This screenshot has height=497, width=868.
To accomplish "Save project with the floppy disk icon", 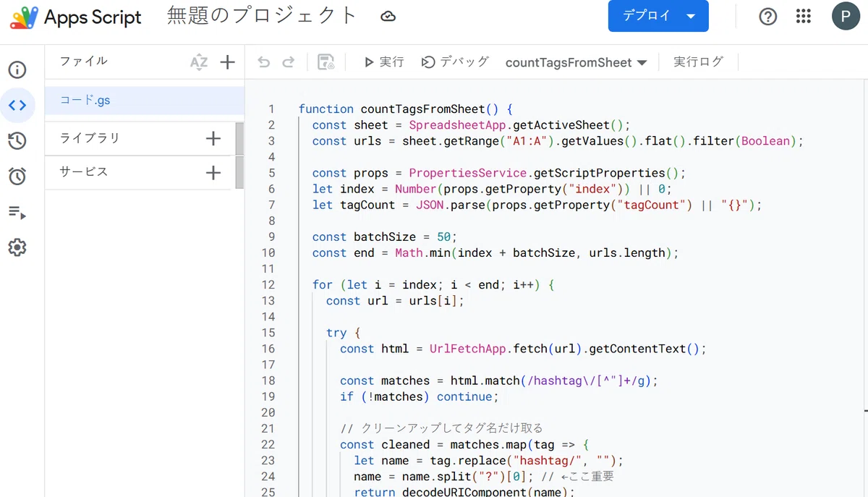I will coord(326,62).
